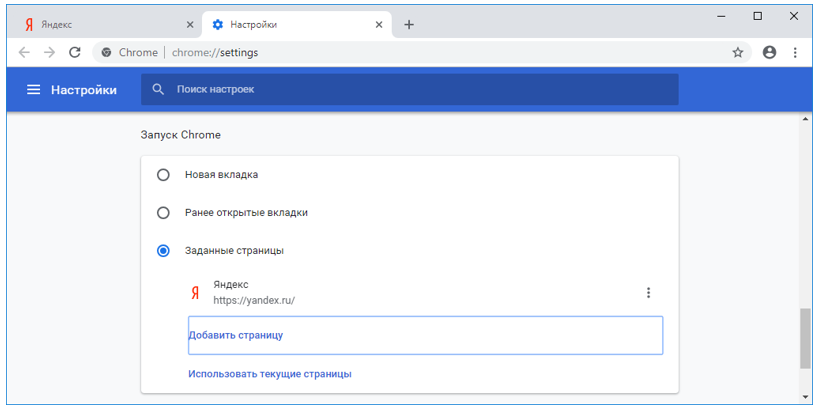Switch to the Яндекс tab
The image size is (819, 409).
pos(104,25)
